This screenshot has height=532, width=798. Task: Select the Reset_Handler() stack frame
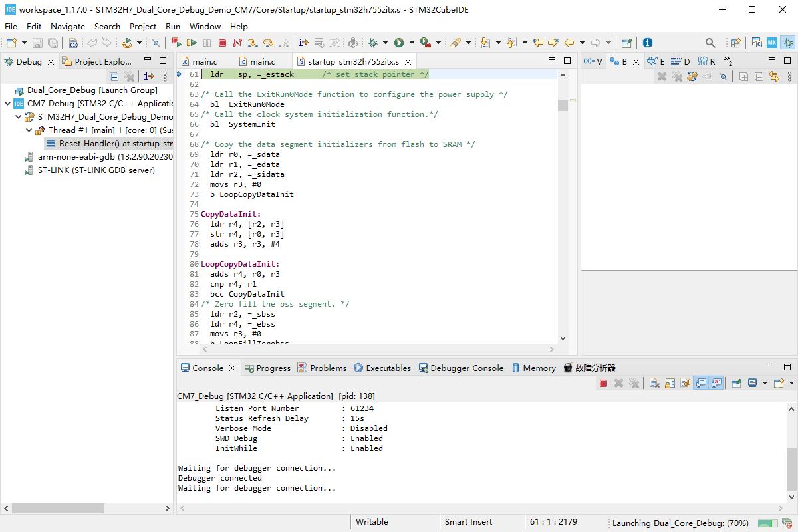[x=110, y=144]
